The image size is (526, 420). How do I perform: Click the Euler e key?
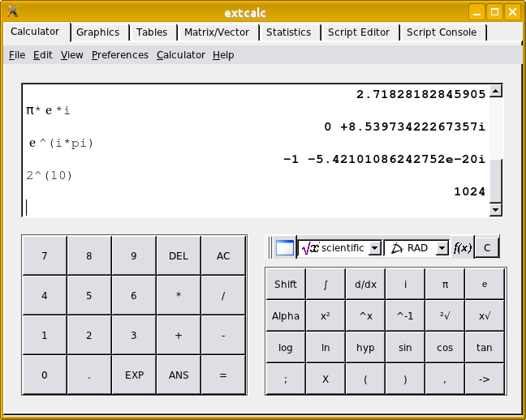click(x=485, y=285)
